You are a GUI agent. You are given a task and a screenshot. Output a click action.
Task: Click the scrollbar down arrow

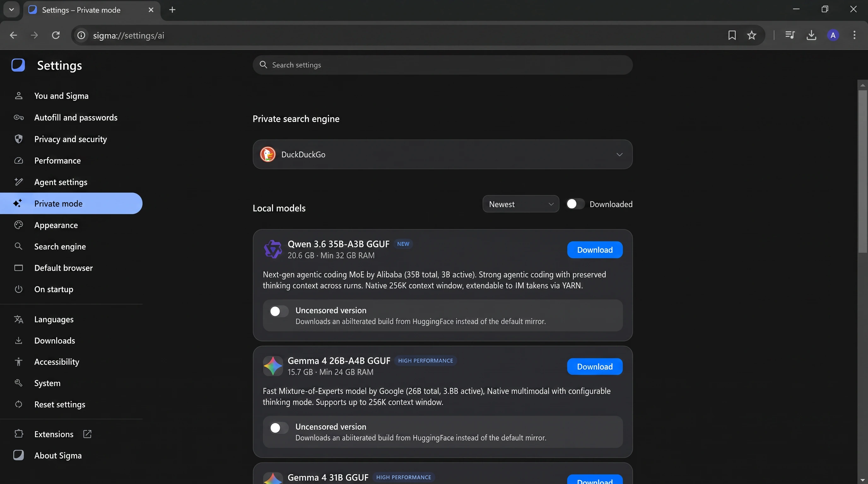(863, 480)
